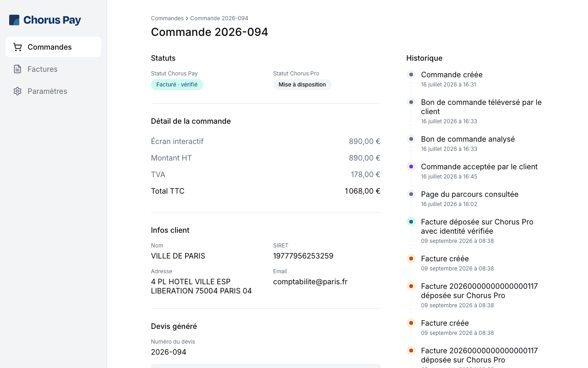Click 'Commande acceptée par le client' history entry
The height and width of the screenshot is (368, 588).
[479, 167]
